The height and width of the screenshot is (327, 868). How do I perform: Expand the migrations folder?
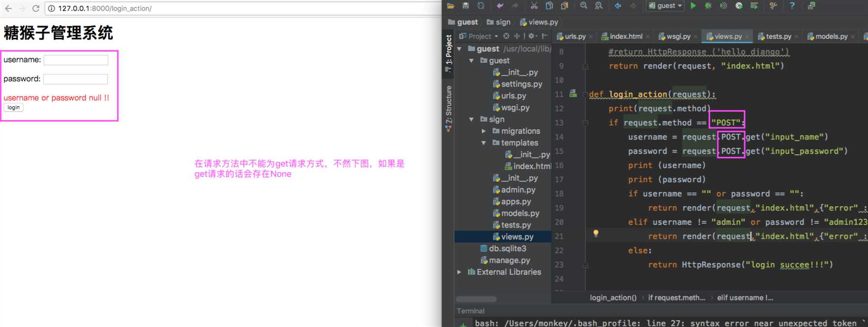(484, 131)
